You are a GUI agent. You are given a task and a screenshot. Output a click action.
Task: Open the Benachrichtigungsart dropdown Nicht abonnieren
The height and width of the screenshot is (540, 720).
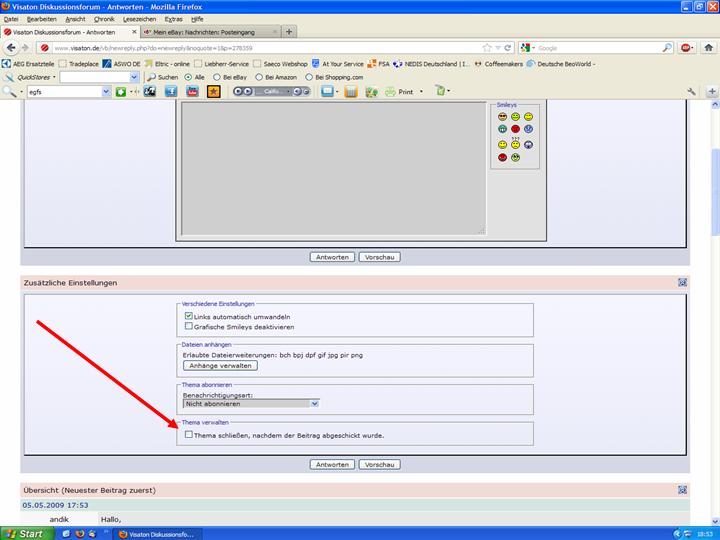251,404
